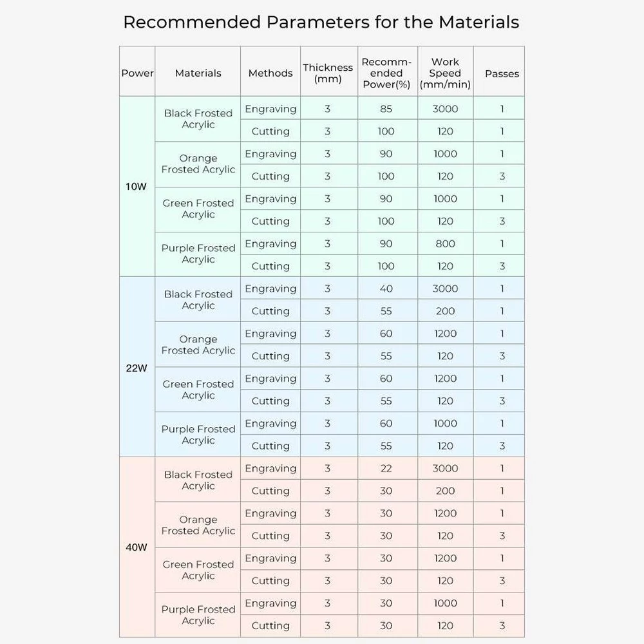Click the 40W power cell
Screen dimensions: 644x644
click(x=137, y=547)
